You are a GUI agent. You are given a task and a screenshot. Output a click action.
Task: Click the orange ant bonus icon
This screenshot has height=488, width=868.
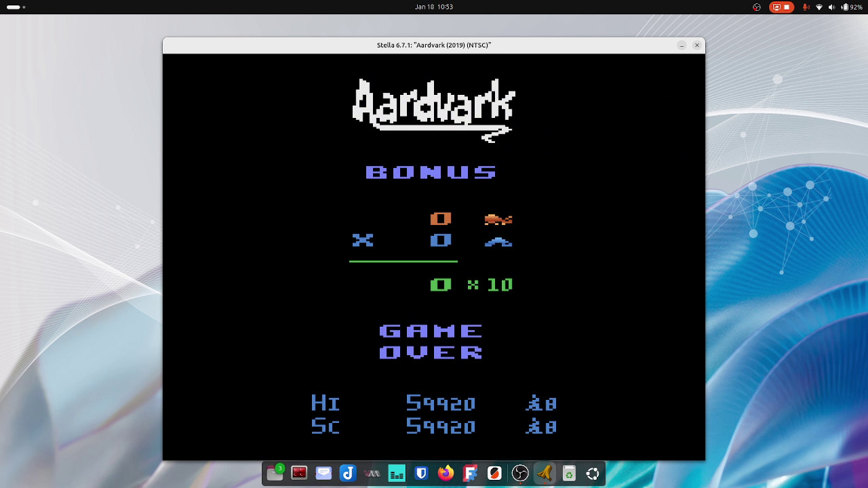pos(498,219)
